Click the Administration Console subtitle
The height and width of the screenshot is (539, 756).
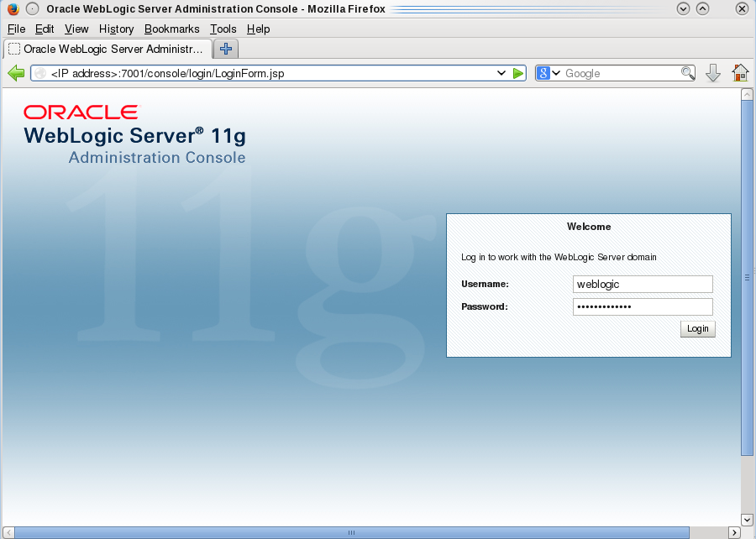157,158
